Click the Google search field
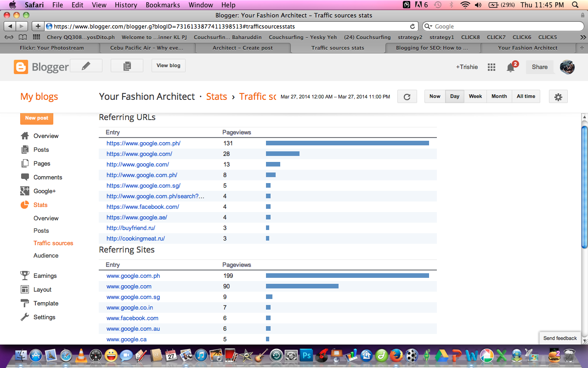This screenshot has height=368, width=588. [x=504, y=26]
